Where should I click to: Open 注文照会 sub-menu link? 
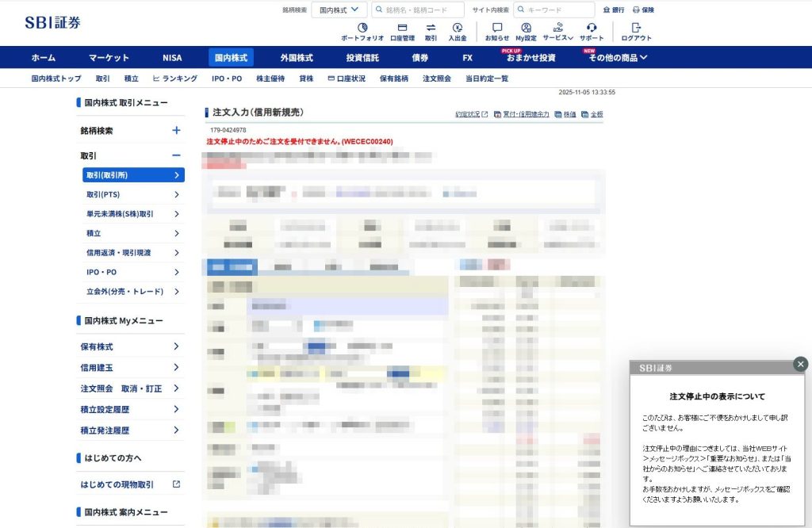[x=437, y=78]
